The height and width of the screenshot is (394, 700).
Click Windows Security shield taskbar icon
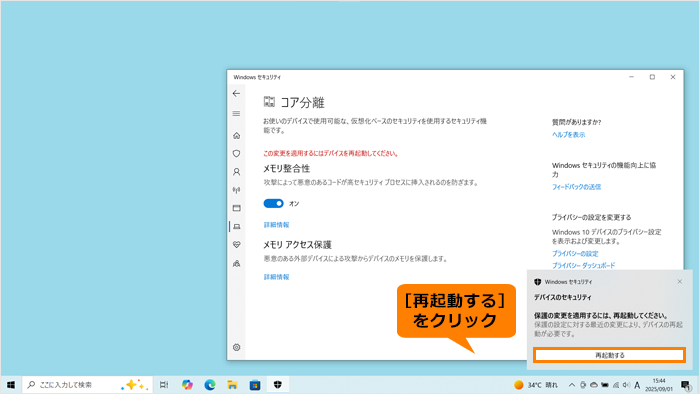pos(278,385)
